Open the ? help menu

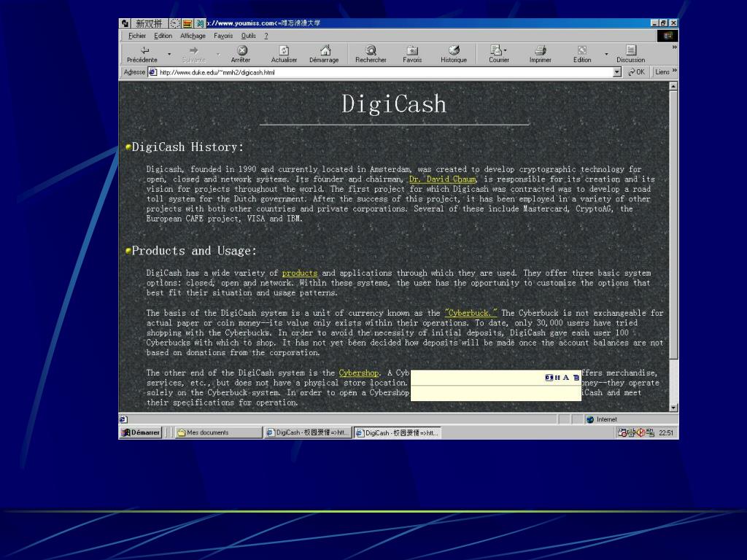pyautogui.click(x=266, y=36)
